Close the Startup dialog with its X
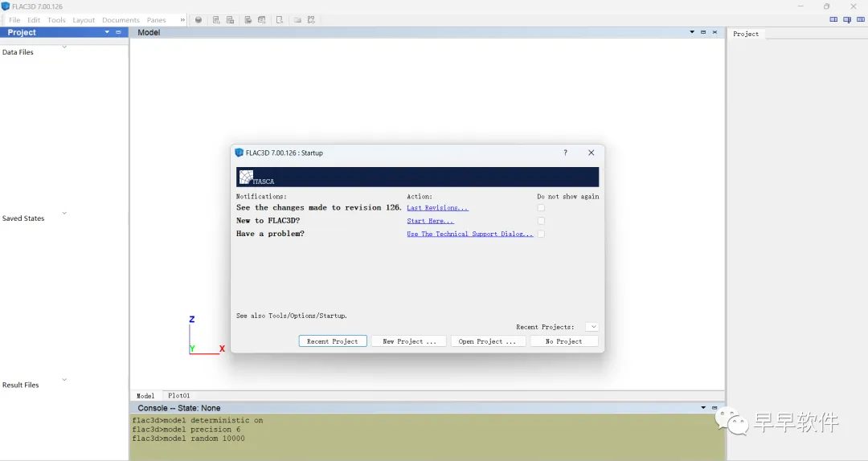The image size is (868, 461). pos(592,153)
